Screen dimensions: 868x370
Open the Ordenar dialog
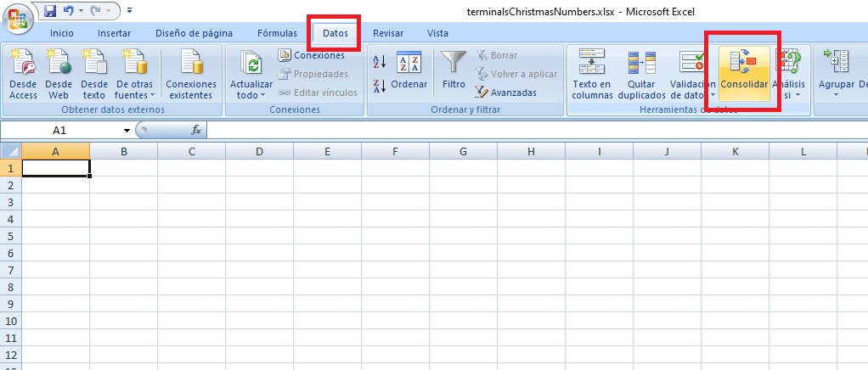(x=409, y=70)
